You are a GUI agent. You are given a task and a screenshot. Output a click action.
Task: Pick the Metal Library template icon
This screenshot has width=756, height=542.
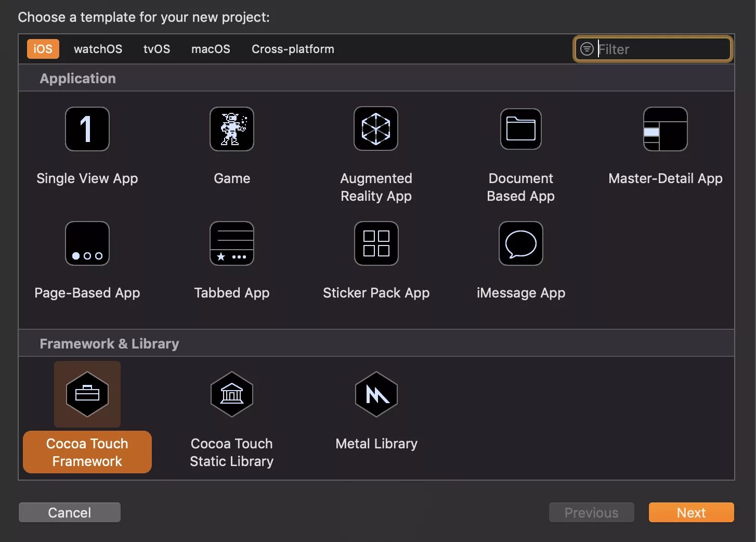(x=376, y=394)
